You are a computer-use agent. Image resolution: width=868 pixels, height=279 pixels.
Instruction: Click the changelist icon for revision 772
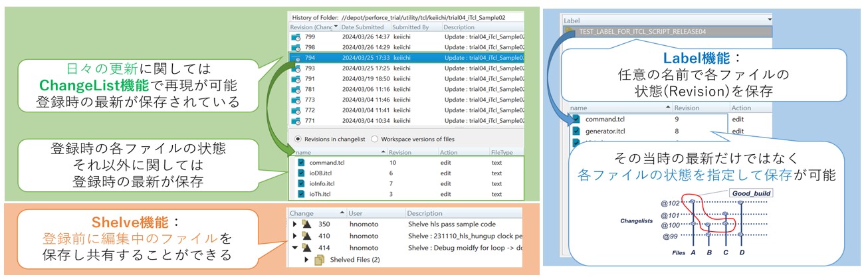click(x=296, y=110)
